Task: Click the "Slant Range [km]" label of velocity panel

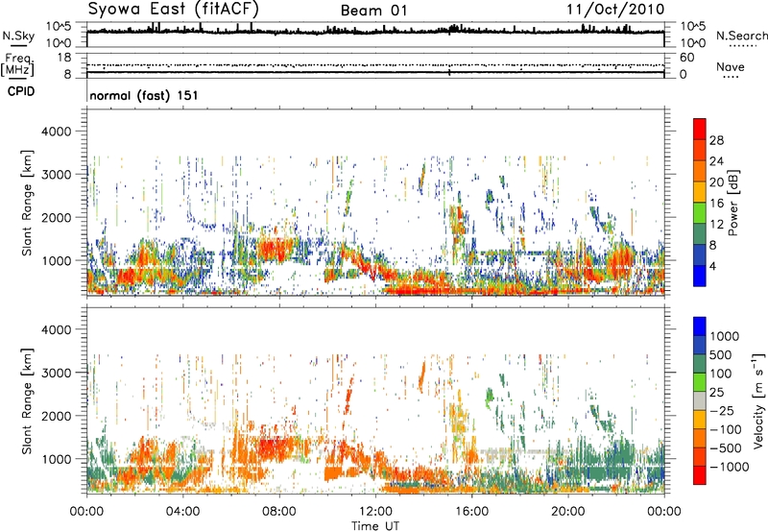Action: 27,401
